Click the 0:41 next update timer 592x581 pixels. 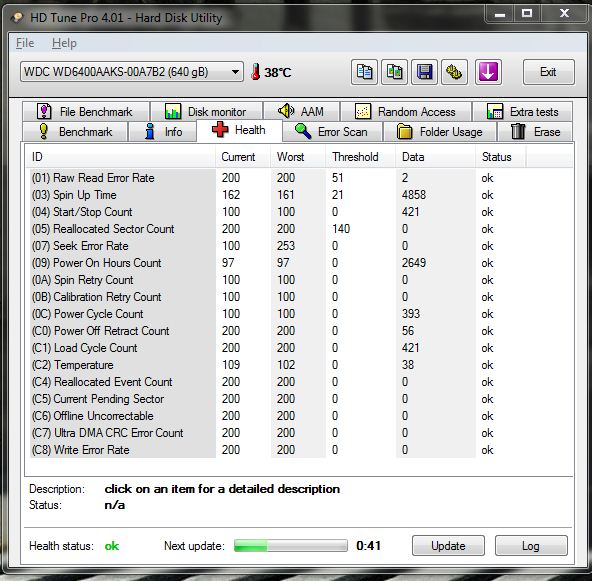click(368, 546)
